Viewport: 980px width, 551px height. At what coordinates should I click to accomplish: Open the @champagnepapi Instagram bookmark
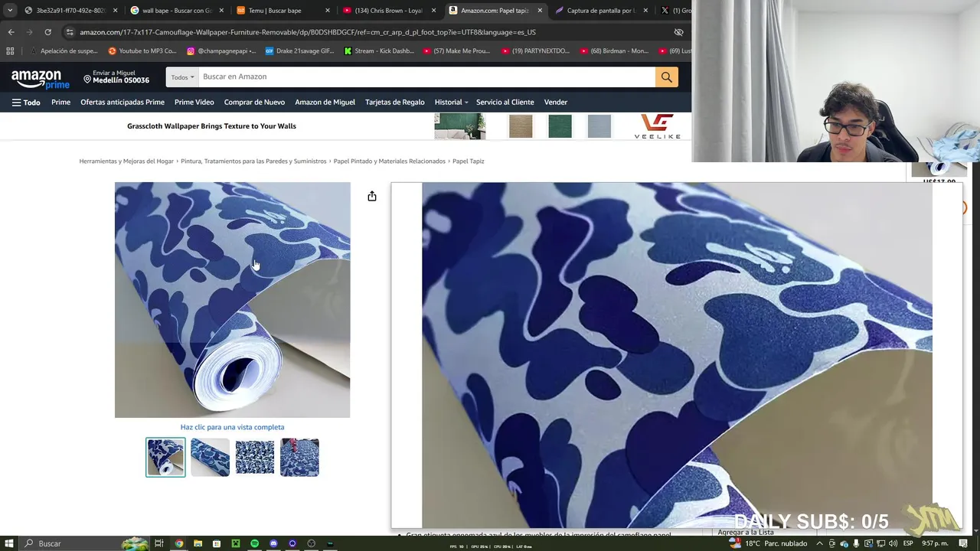coord(221,51)
